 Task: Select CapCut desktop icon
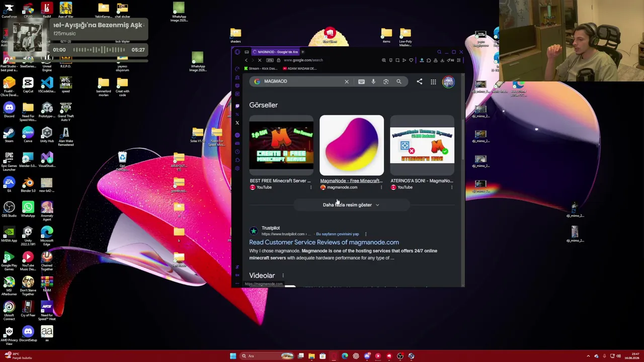28,85
